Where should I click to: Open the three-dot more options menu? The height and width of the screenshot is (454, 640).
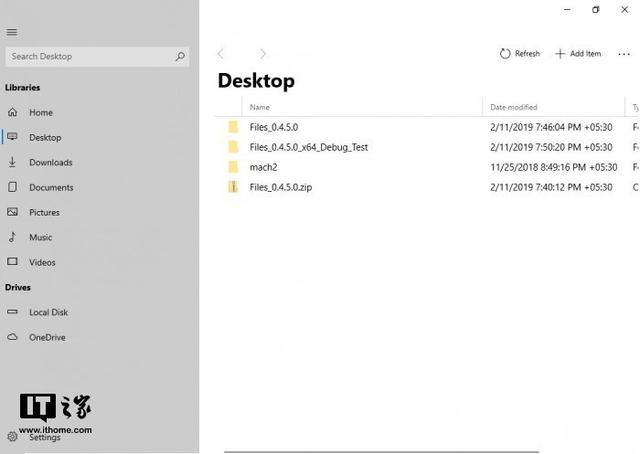tap(624, 54)
